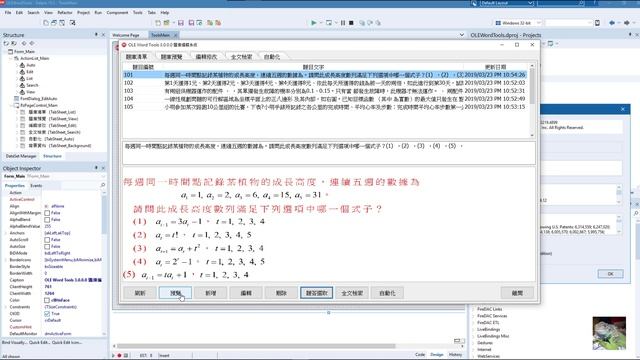Click the Save icon in the main toolbar

[181, 23]
